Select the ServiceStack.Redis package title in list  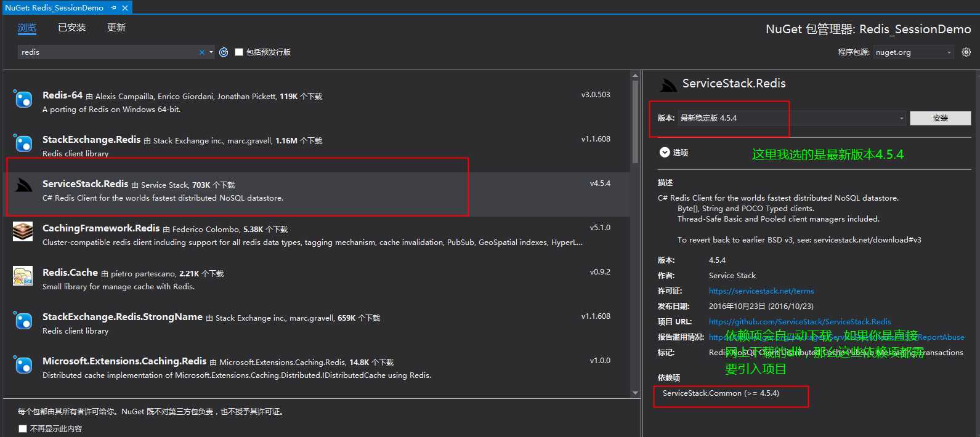85,184
